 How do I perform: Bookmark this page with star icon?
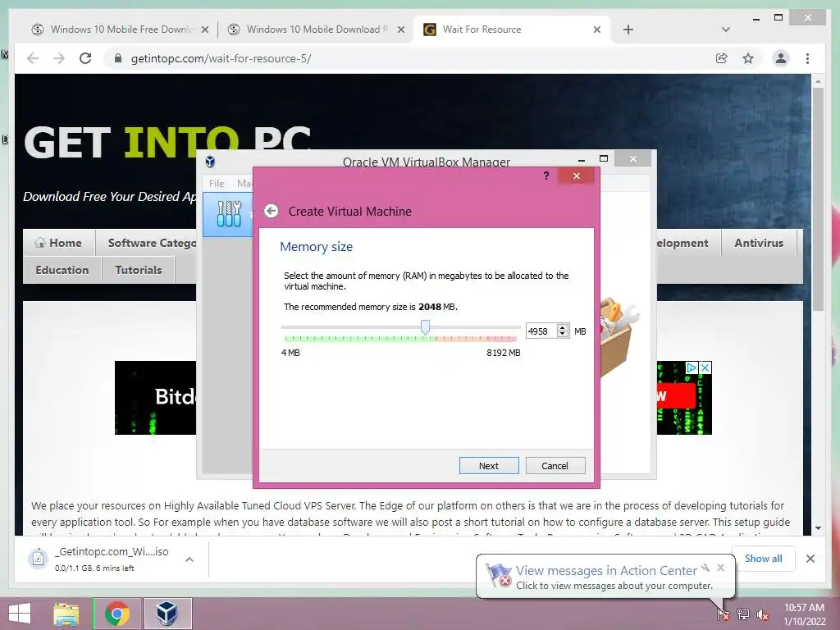pyautogui.click(x=748, y=58)
